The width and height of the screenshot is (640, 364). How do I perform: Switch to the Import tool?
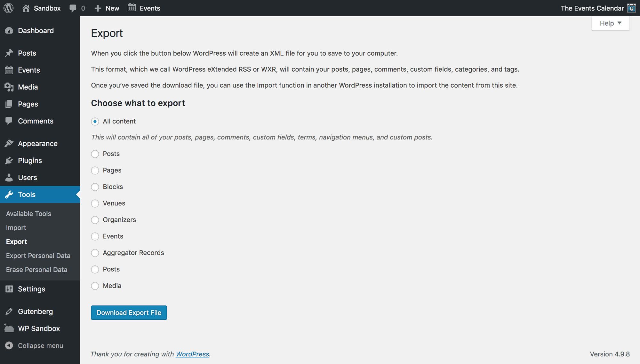[16, 227]
